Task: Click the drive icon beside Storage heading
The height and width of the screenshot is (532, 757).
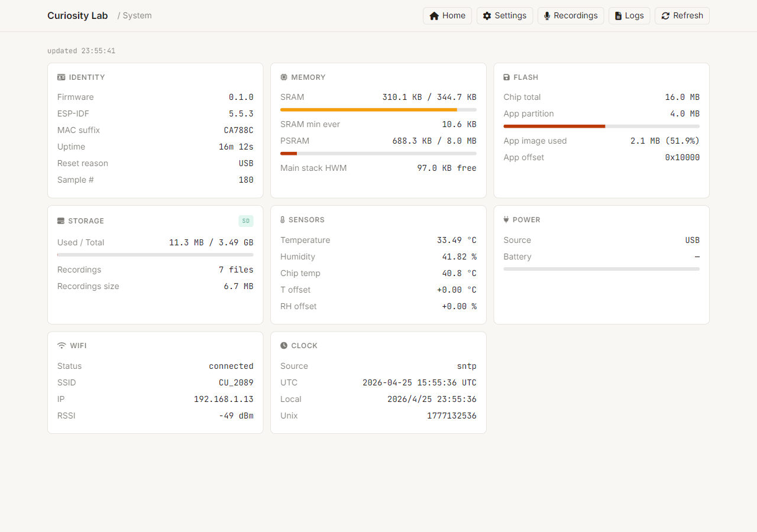Action: (61, 221)
